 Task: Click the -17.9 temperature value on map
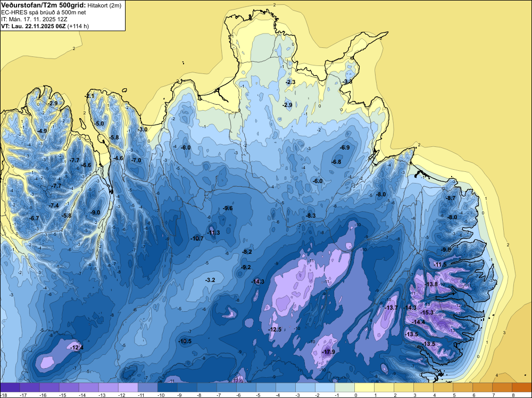pyautogui.click(x=328, y=352)
